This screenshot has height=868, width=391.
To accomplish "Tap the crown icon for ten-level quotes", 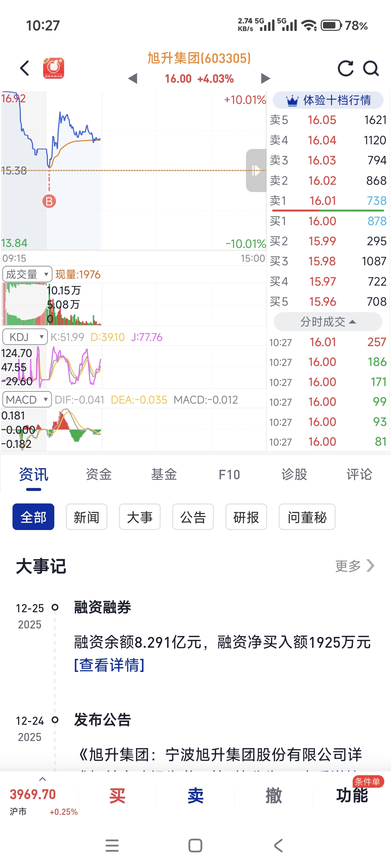I will (x=292, y=100).
